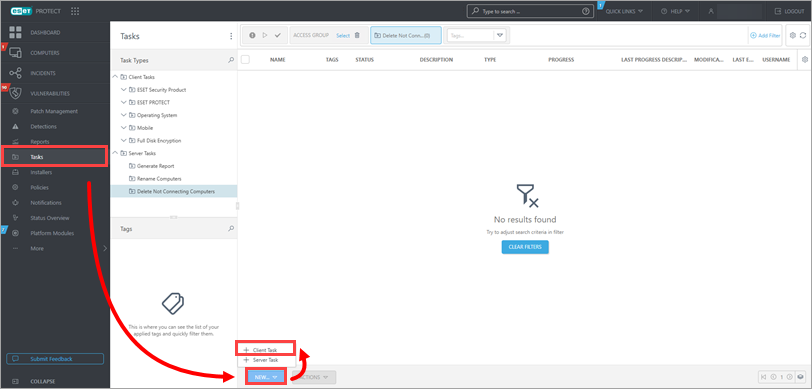Select Server Task from the New menu
Viewport: 812px width, 389px height.
(x=265, y=360)
